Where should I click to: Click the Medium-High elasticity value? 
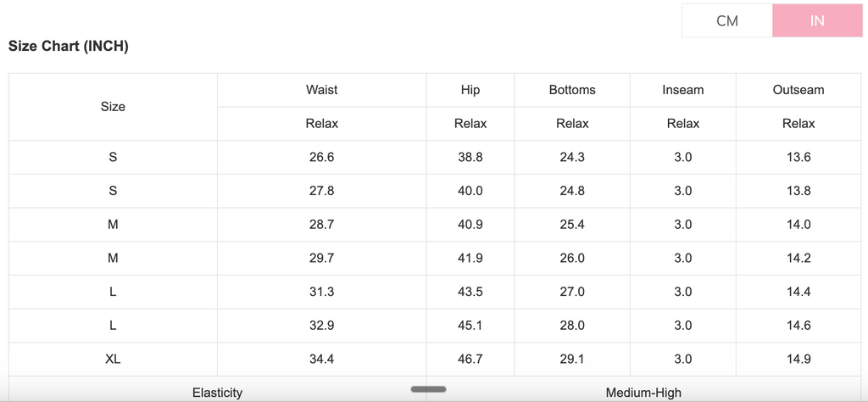644,394
